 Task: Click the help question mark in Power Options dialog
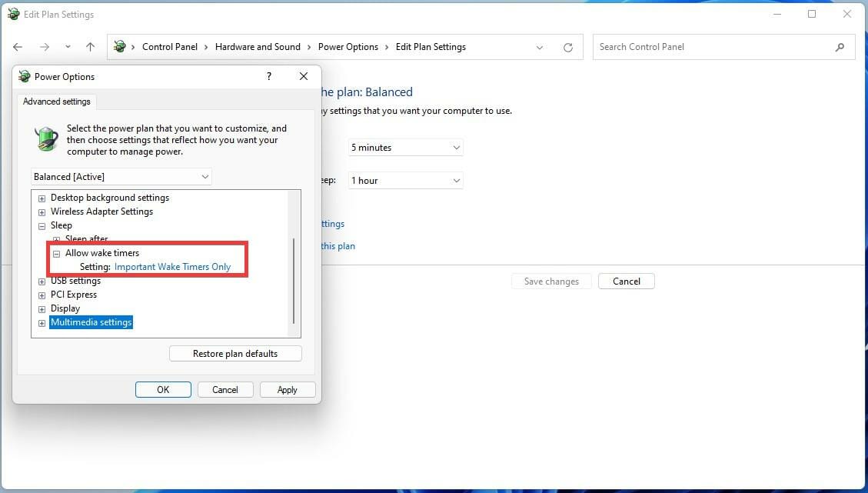tap(268, 76)
